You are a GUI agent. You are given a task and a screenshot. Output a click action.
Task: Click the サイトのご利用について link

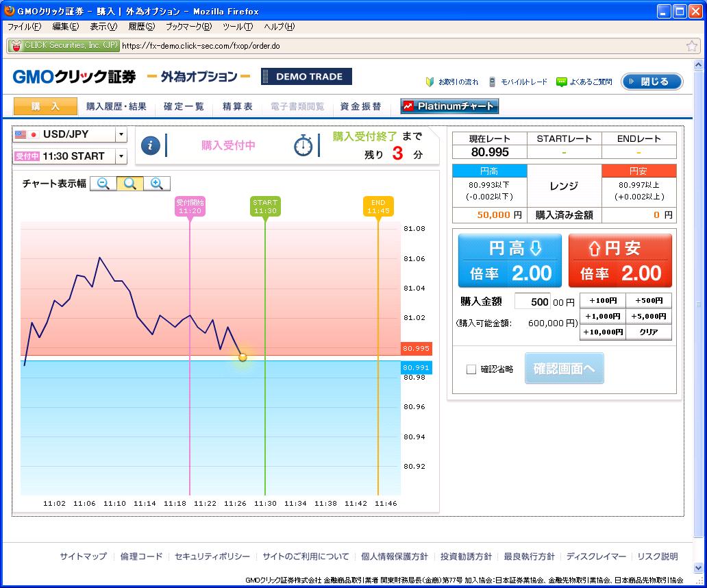coord(306,556)
